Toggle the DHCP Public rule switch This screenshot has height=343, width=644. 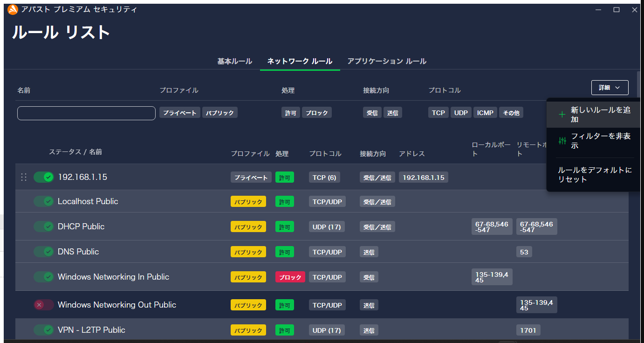[44, 226]
